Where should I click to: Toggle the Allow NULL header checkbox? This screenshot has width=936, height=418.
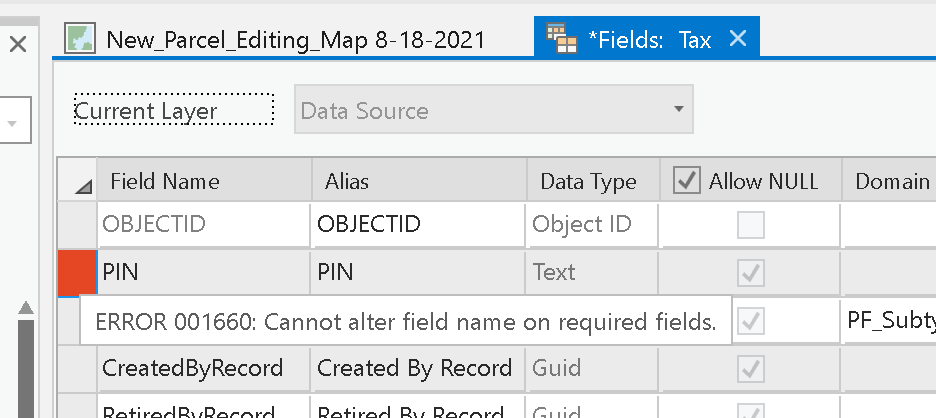686,180
